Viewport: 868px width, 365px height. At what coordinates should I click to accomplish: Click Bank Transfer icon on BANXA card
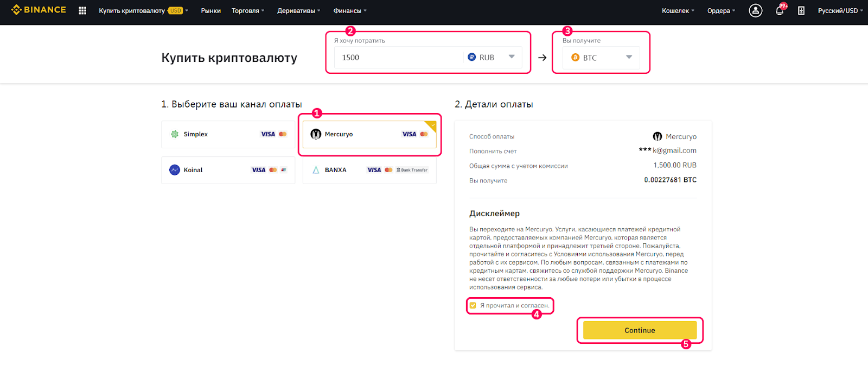point(412,170)
